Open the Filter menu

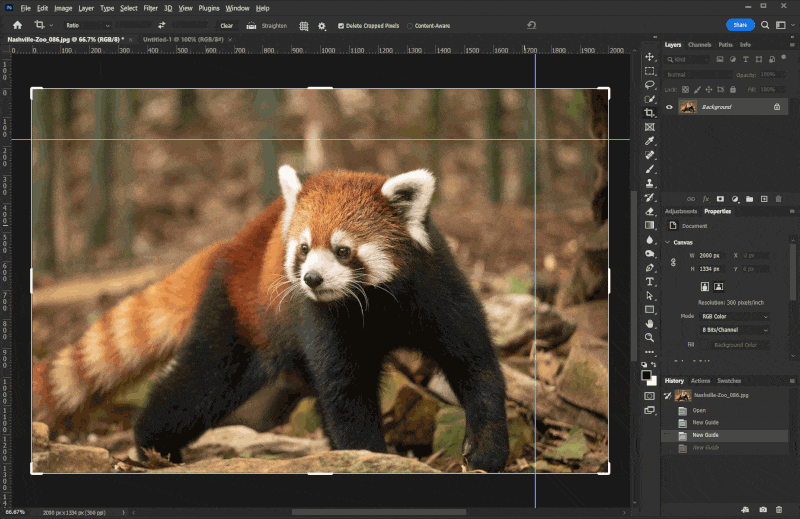151,8
